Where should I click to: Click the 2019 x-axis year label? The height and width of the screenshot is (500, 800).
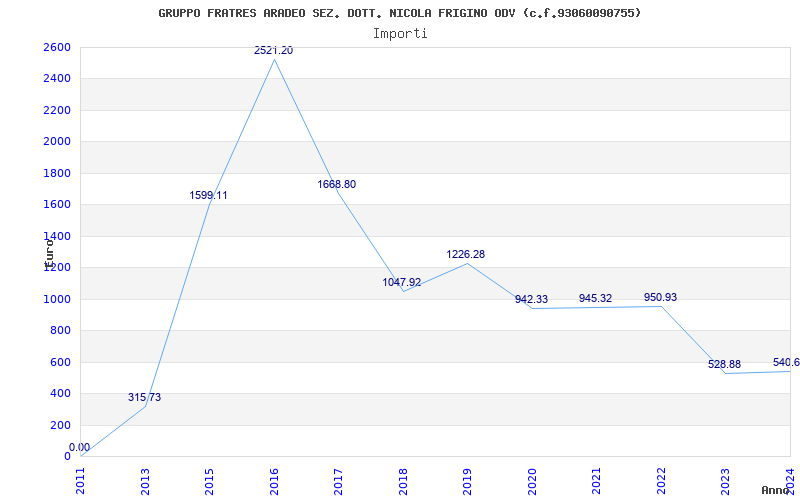(x=467, y=481)
